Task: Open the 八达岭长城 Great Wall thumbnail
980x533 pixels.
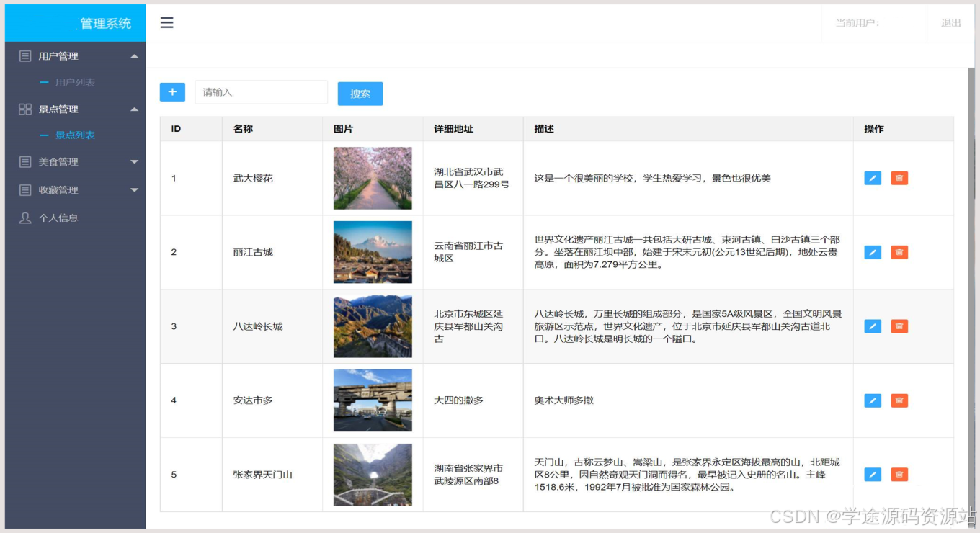Action: coord(373,326)
